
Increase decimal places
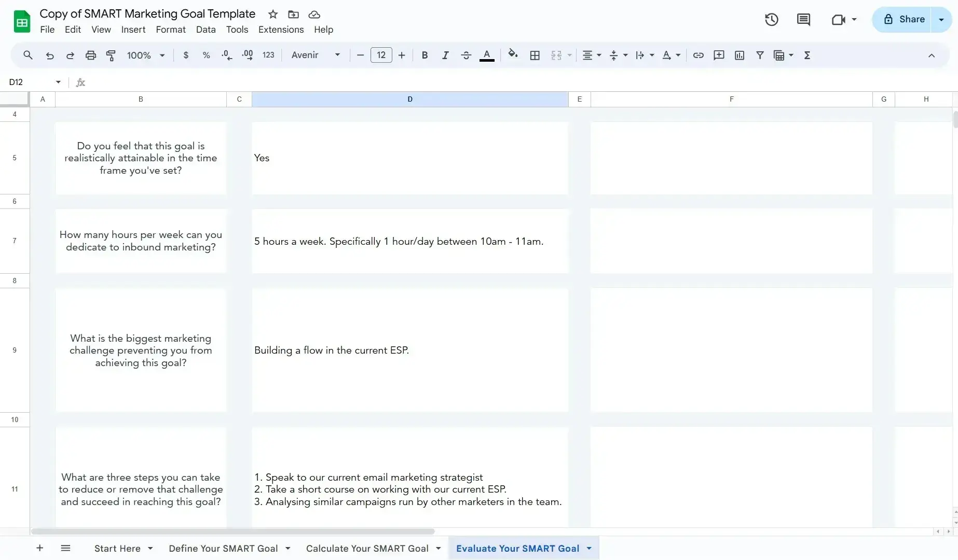click(x=248, y=55)
